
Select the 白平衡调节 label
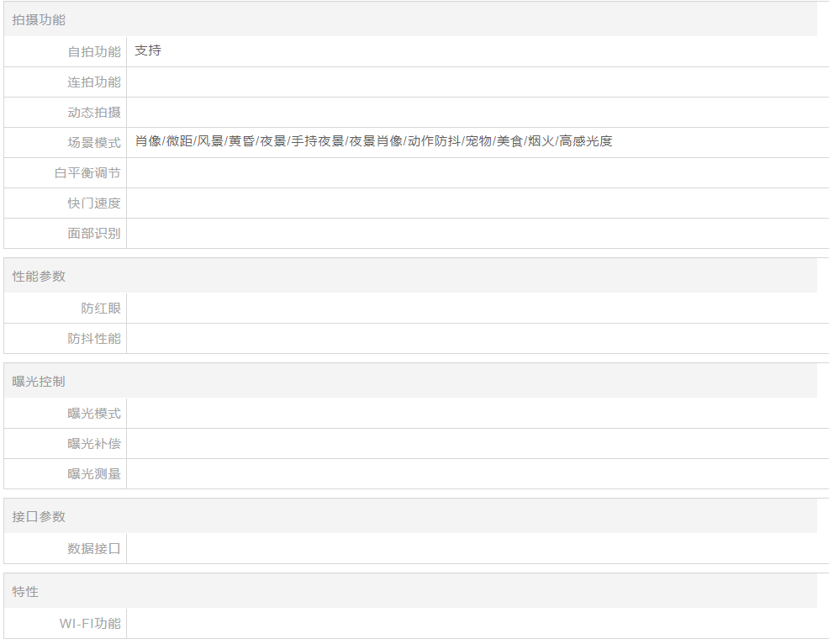point(87,173)
